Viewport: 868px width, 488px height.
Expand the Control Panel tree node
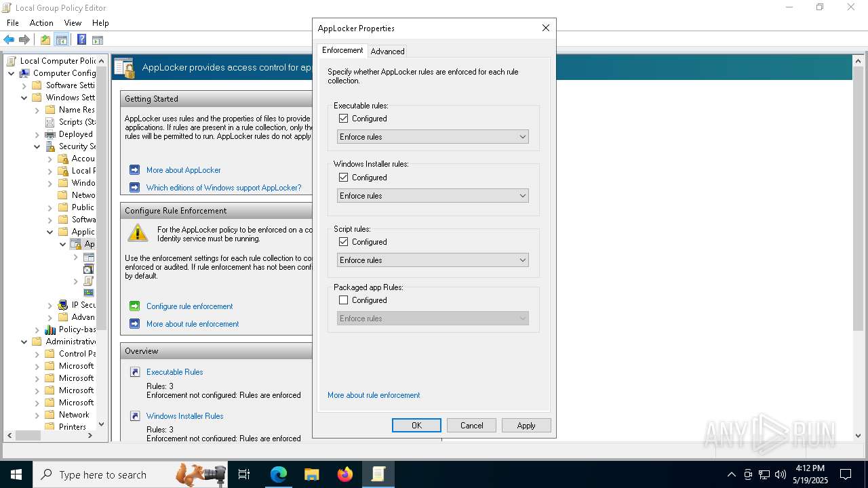[x=37, y=354]
